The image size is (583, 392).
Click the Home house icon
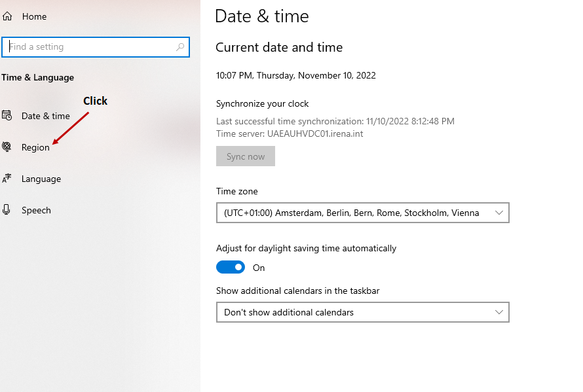7,16
